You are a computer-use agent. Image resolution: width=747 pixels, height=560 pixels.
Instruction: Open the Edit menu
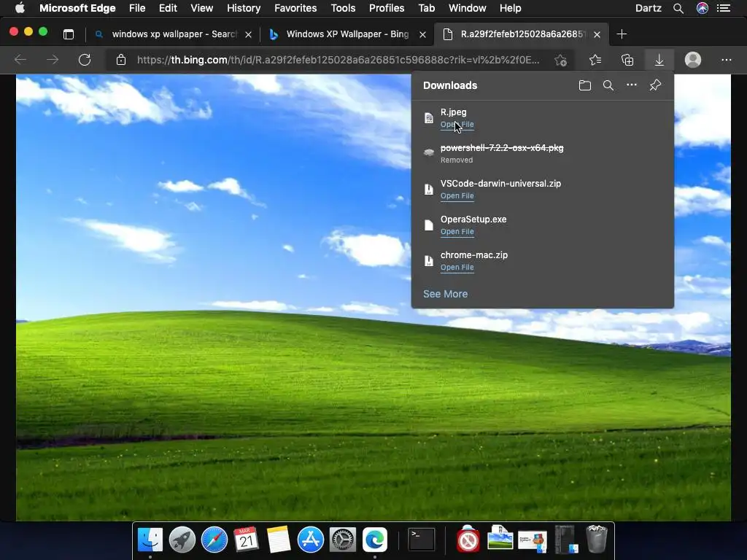[168, 8]
